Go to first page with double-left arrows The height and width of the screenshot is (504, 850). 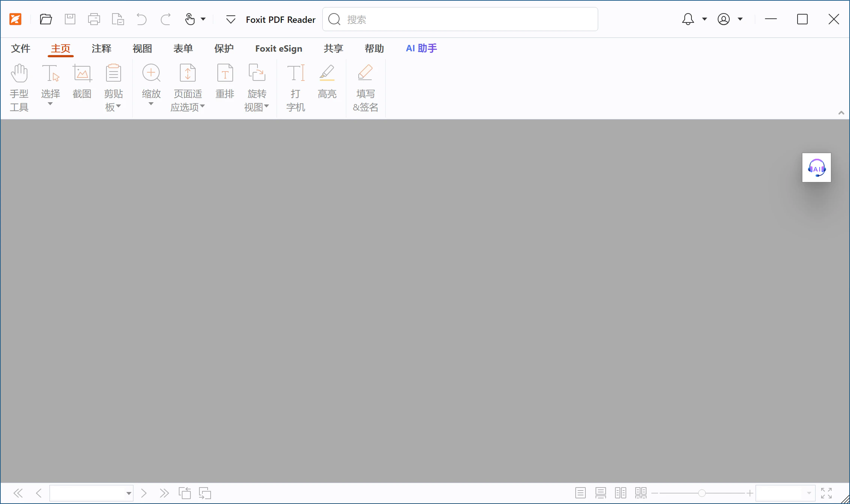(18, 493)
